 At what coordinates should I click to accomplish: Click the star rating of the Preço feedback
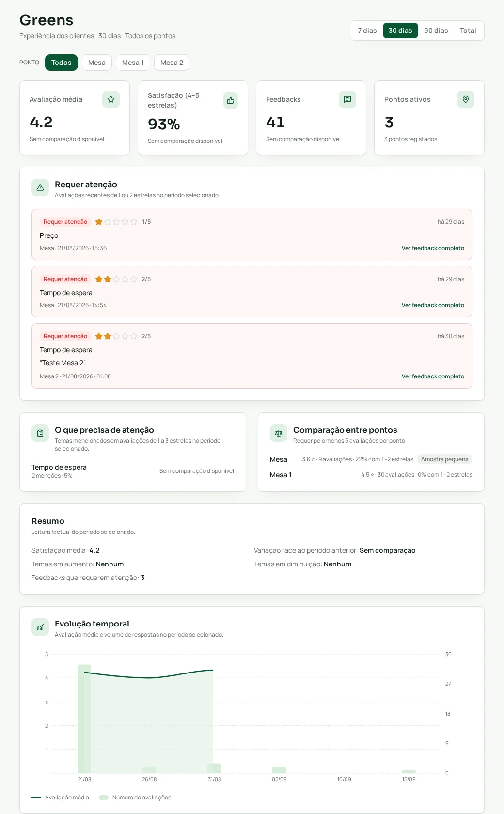click(x=116, y=222)
